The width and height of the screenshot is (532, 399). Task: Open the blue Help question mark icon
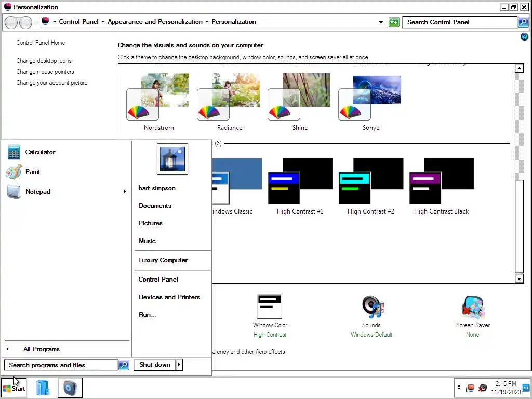click(524, 37)
